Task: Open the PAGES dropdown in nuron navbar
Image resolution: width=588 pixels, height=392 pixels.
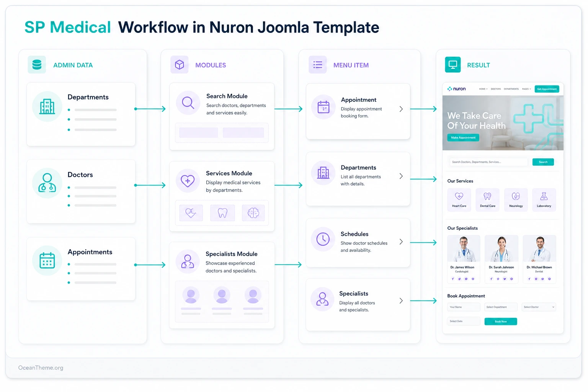Action: click(x=526, y=89)
